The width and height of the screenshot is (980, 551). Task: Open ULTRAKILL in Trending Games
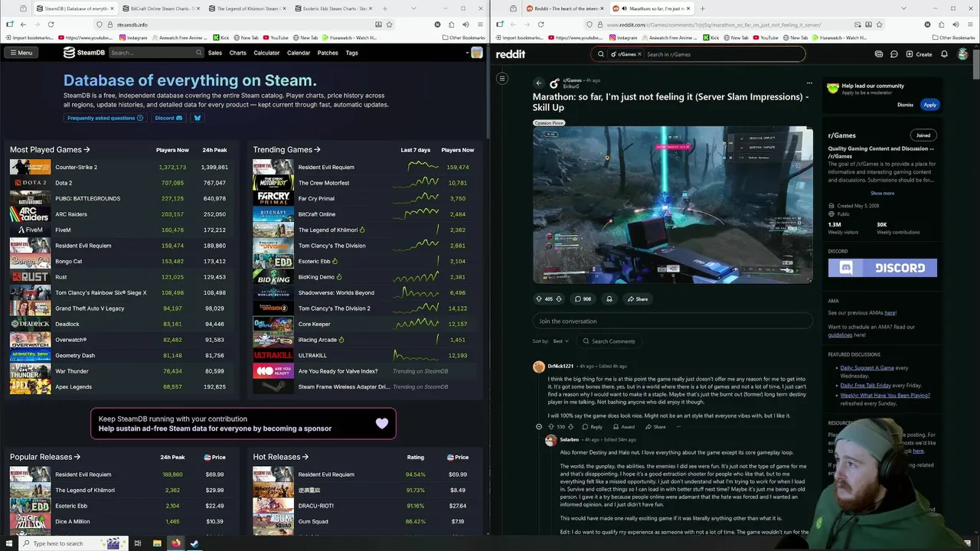pyautogui.click(x=312, y=355)
